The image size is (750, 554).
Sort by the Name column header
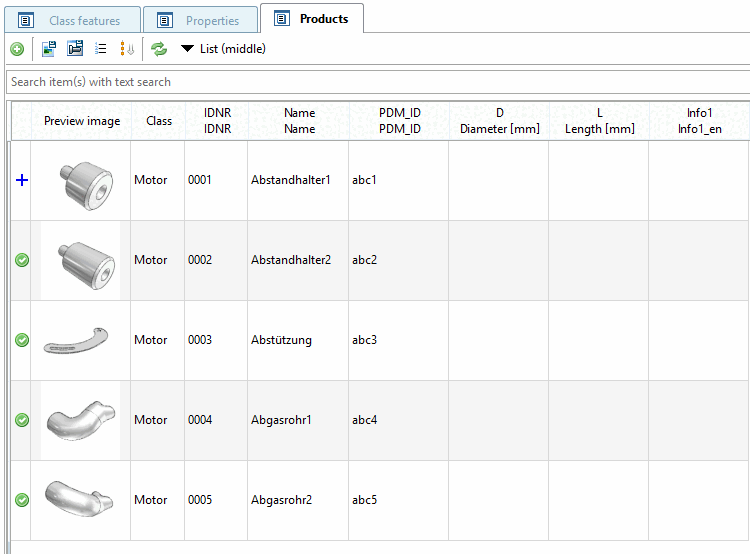point(299,121)
